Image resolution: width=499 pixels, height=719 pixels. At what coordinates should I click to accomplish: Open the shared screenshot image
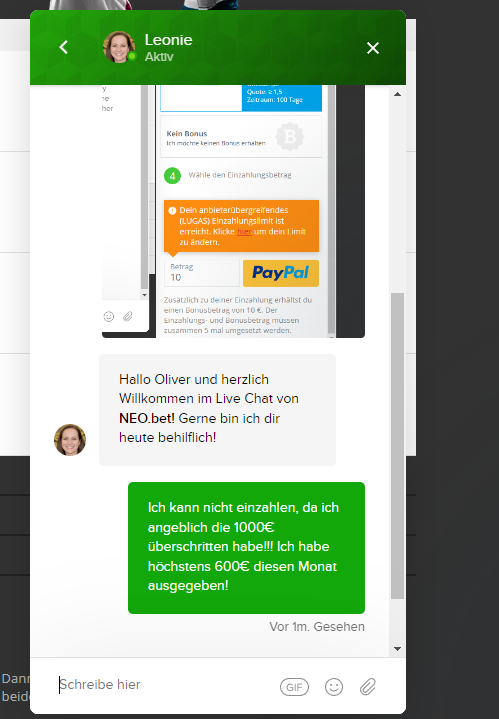click(x=233, y=211)
